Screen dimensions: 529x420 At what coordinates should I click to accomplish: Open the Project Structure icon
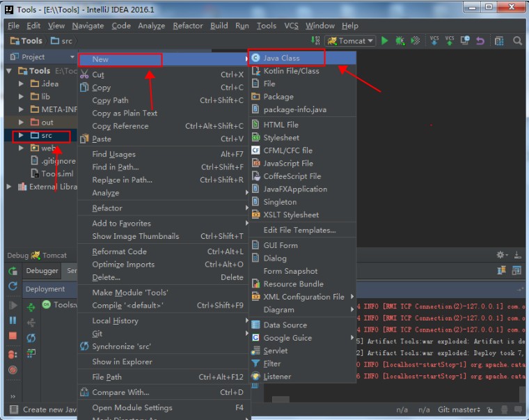tap(499, 41)
